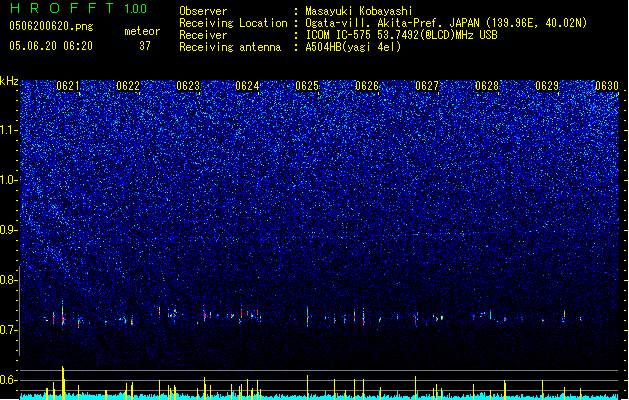
Task: Click the 0.7 kHz axis tick label
Action: 9,330
